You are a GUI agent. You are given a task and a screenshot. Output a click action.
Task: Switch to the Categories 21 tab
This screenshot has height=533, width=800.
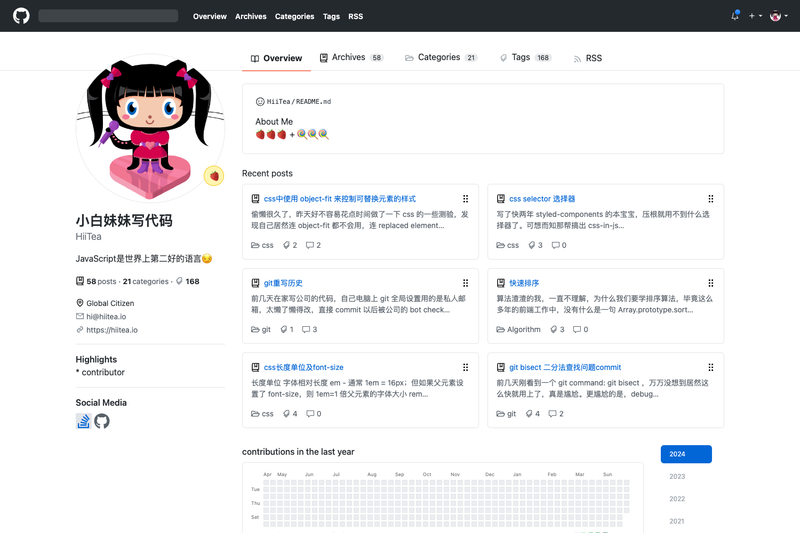(441, 58)
